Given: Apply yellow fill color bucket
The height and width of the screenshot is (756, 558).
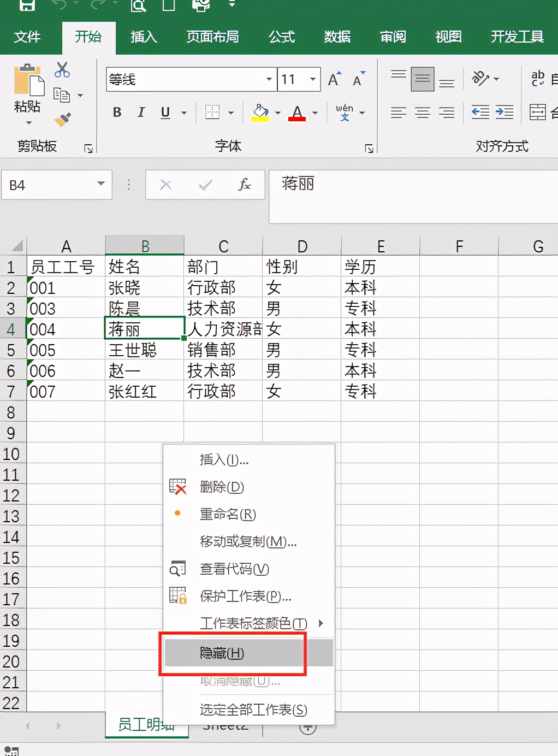Looking at the screenshot, I should pyautogui.click(x=260, y=113).
